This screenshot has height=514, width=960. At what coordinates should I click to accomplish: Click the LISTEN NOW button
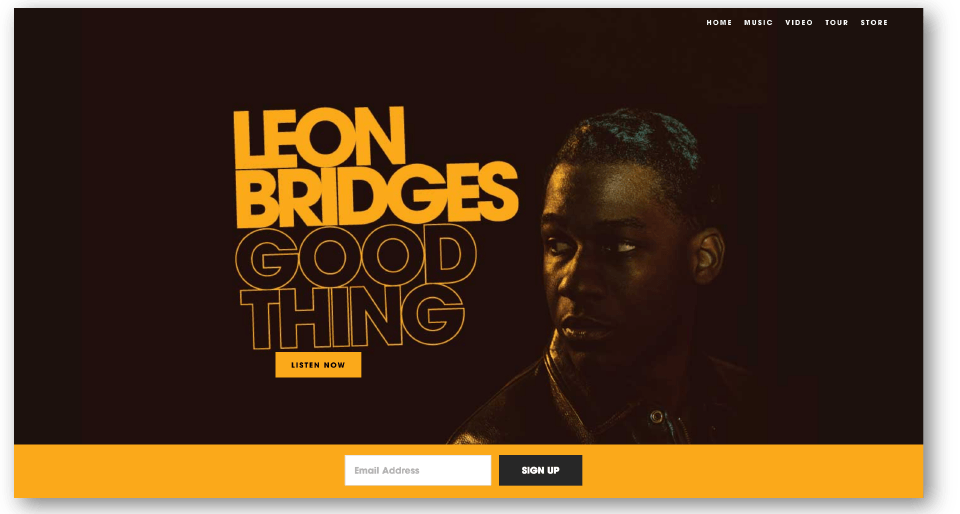[318, 365]
